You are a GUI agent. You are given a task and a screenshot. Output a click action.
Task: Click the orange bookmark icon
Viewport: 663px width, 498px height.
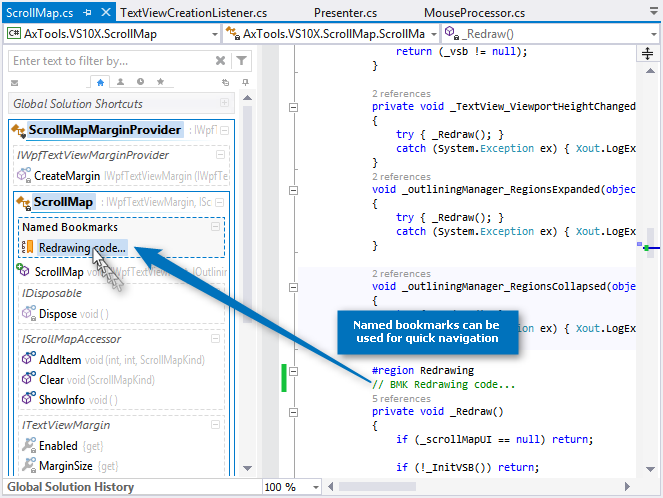(x=28, y=247)
